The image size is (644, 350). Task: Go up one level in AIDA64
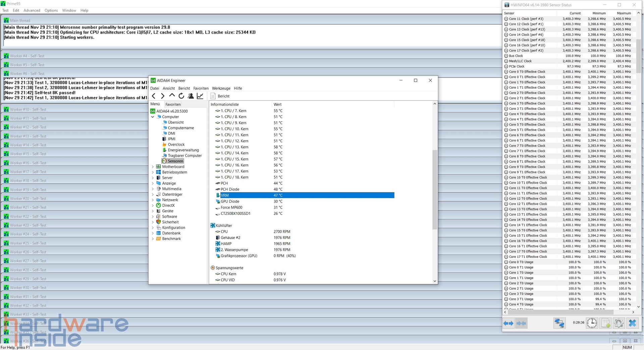click(x=172, y=96)
